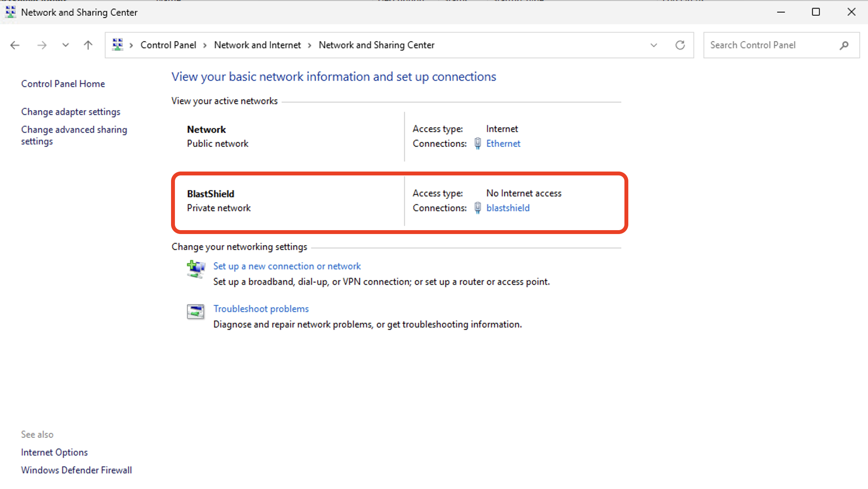Expand chevron after Network and Internet
Viewport: 868px width, 489px height.
pyautogui.click(x=310, y=45)
